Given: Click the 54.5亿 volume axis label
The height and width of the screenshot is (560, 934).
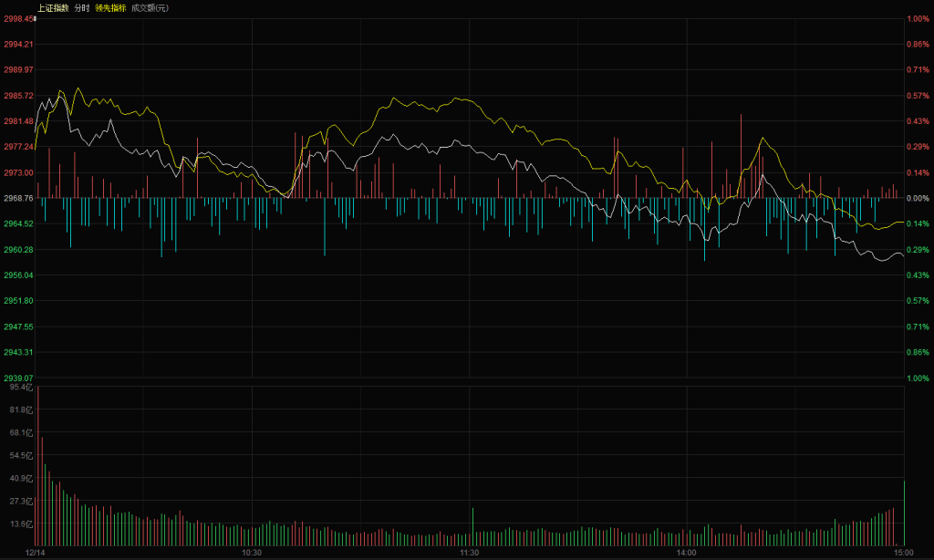Looking at the screenshot, I should point(22,456).
